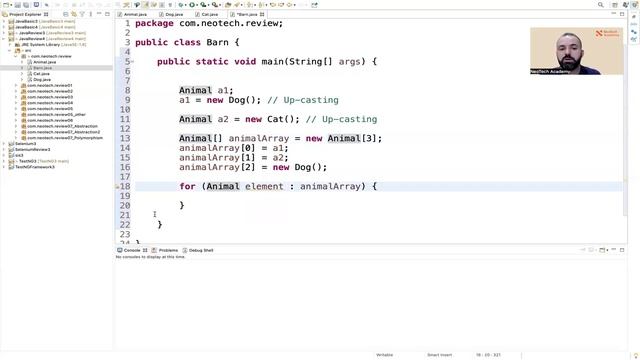Select package com.neotech.review01
The image size is (640, 360).
tap(47, 86)
